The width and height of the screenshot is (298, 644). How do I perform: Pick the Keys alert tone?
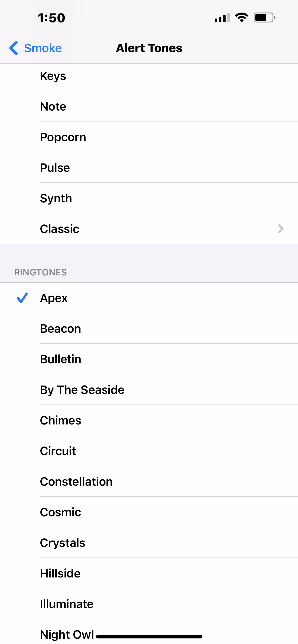[149, 76]
